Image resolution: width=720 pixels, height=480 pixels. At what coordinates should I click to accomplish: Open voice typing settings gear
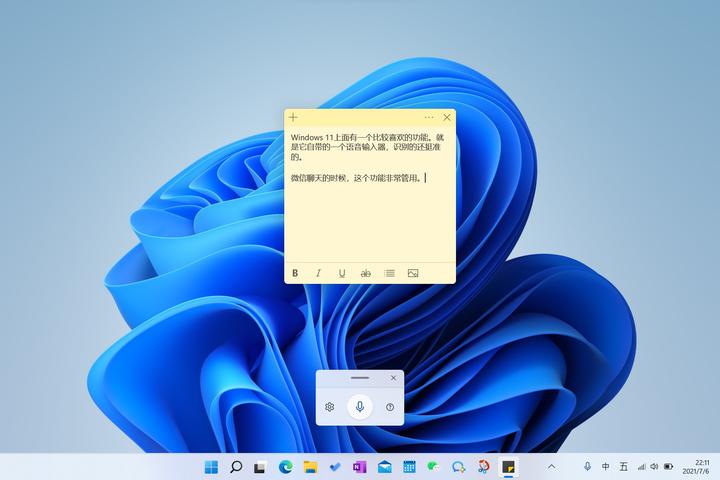[329, 407]
